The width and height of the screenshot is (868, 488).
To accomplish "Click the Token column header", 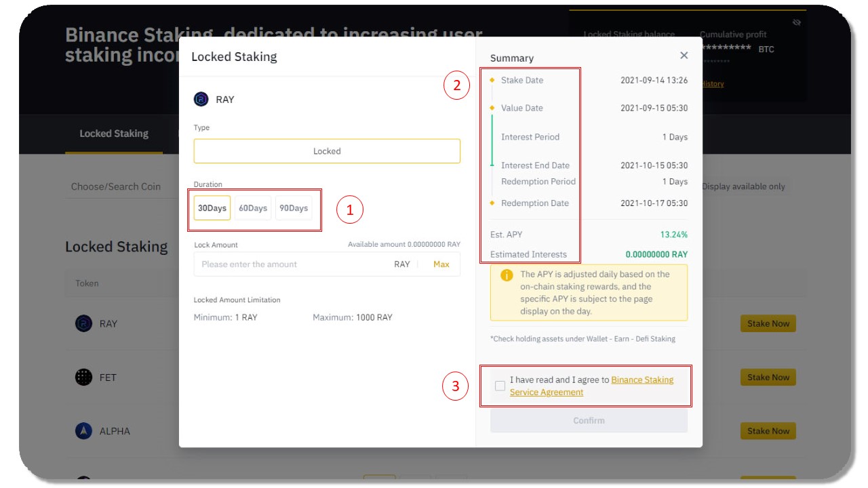I will [87, 283].
